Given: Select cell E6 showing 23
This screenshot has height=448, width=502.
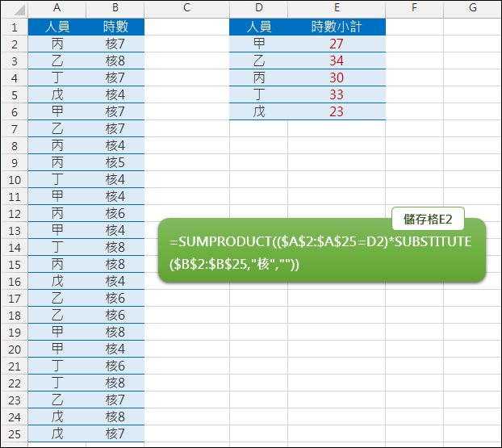Looking at the screenshot, I should coord(337,111).
